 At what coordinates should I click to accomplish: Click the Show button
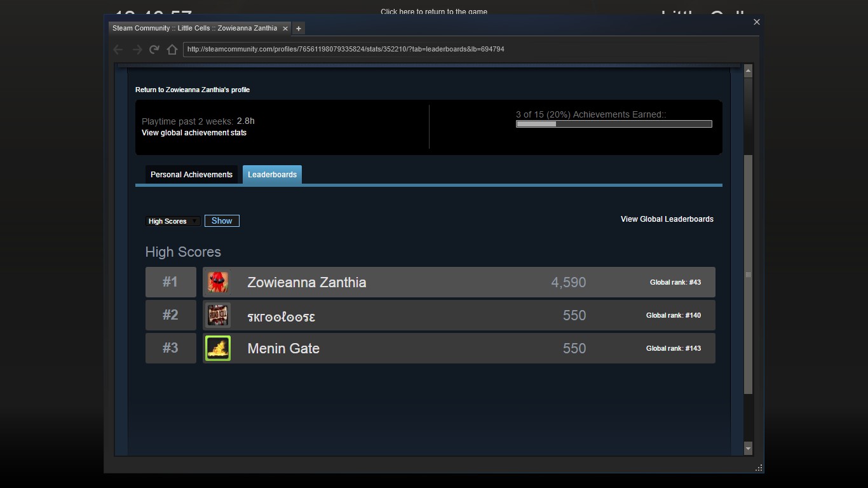[x=222, y=220]
